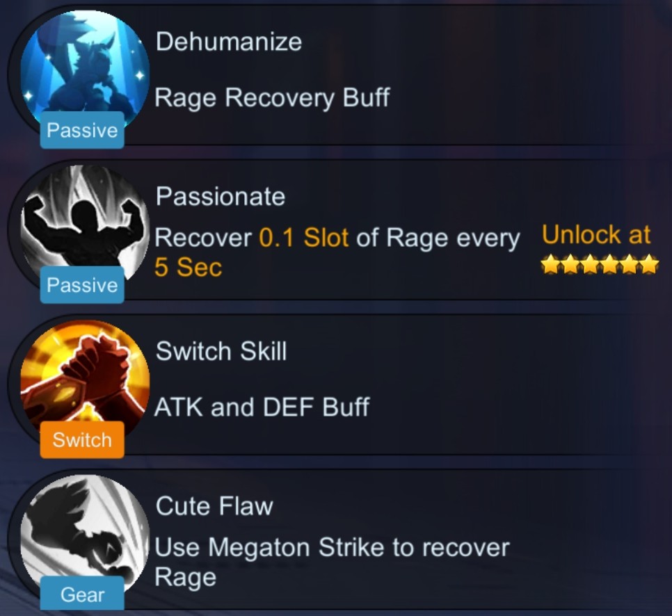672x616 pixels.
Task: Click the orange Switch tag
Action: (x=82, y=440)
